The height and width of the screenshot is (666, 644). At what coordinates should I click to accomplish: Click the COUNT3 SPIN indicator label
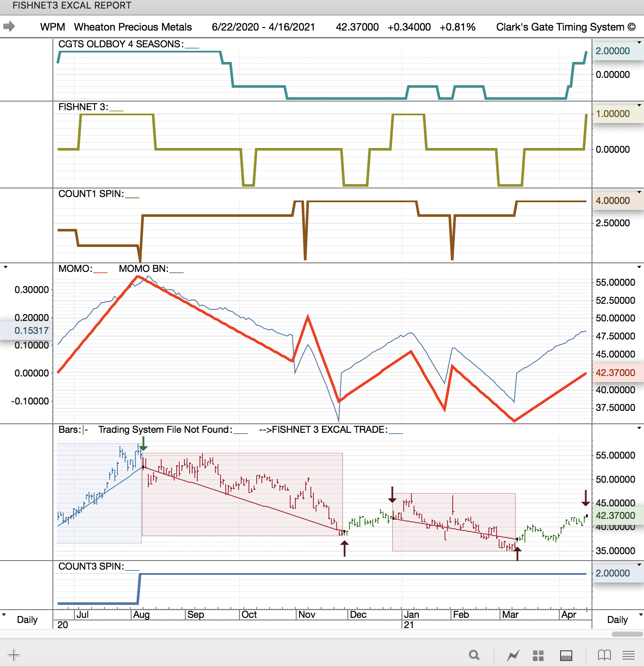pos(91,566)
